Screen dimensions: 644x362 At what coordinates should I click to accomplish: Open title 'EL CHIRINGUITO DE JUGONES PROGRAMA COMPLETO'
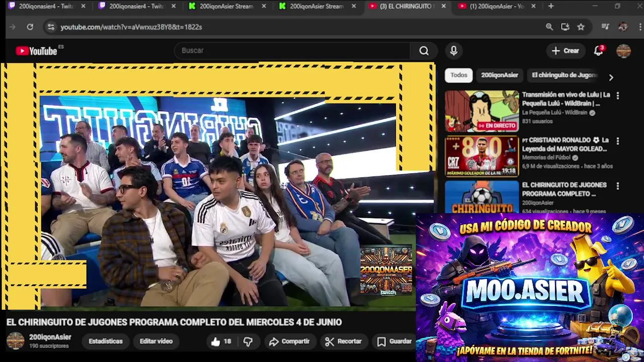pyautogui.click(x=564, y=190)
